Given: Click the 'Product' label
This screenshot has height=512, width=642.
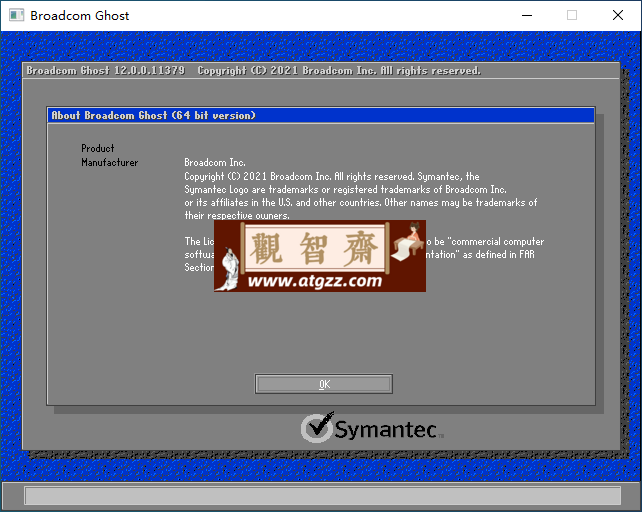Looking at the screenshot, I should tap(97, 148).
